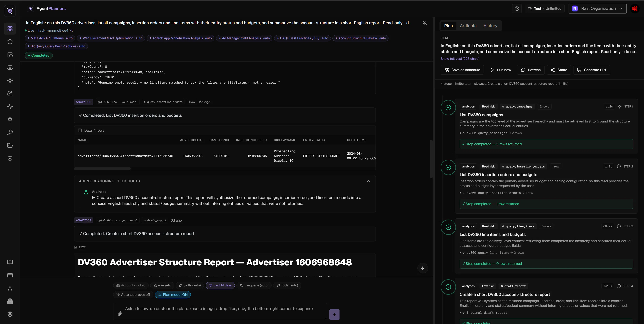Open the user profile icon in sidebar

point(10,288)
